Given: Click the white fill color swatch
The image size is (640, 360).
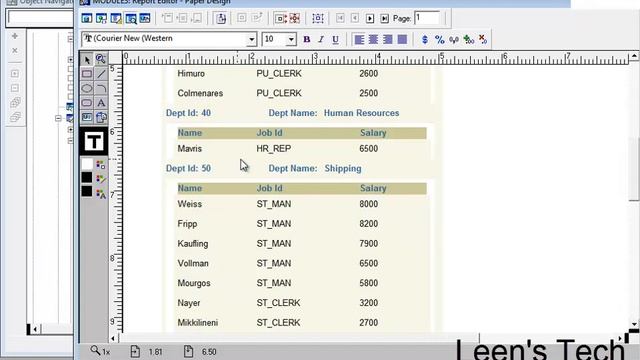Looking at the screenshot, I should [x=87, y=164].
